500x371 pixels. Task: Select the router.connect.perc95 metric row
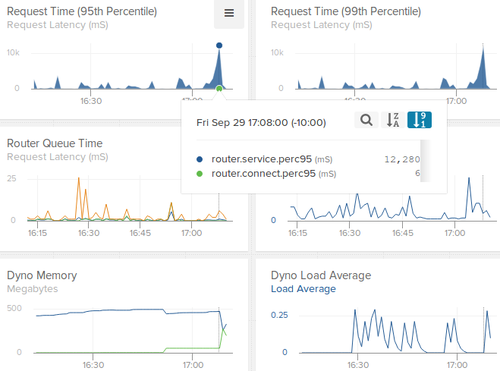pos(308,174)
